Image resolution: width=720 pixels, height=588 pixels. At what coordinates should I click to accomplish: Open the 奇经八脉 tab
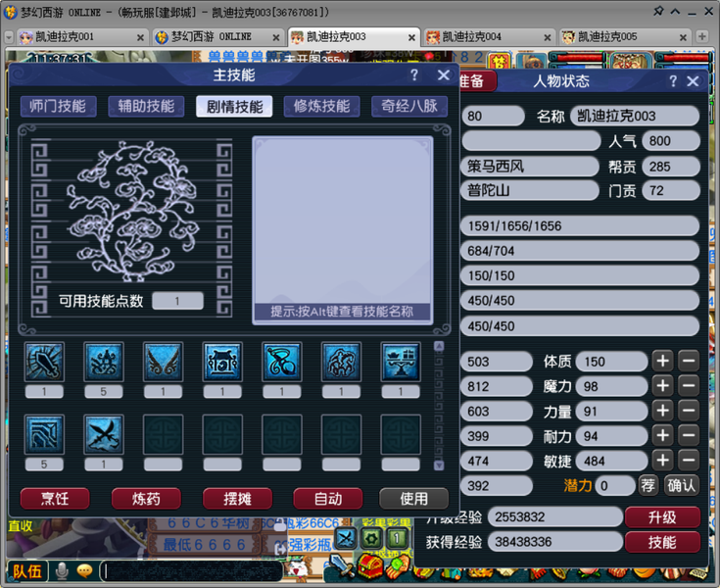coord(409,106)
